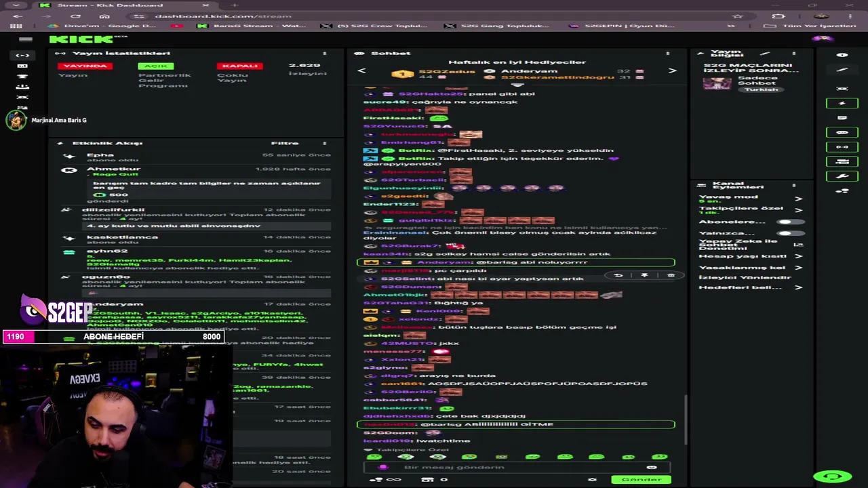868x488 pixels.
Task: Delete the highlighted Anderyam chat message
Action: tap(671, 276)
